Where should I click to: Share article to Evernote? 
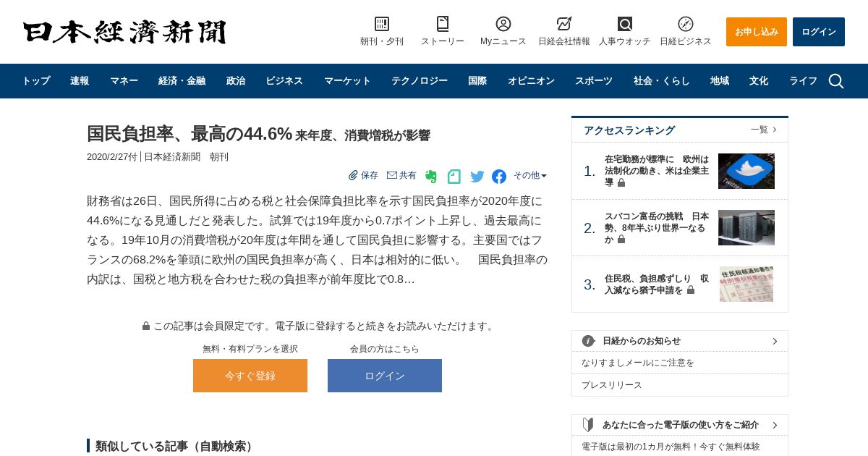[431, 177]
